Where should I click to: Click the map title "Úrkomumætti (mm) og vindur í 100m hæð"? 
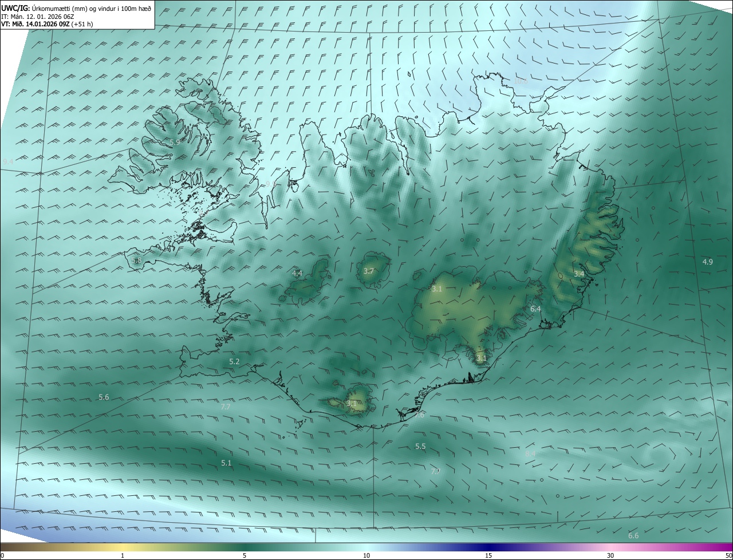coord(90,8)
